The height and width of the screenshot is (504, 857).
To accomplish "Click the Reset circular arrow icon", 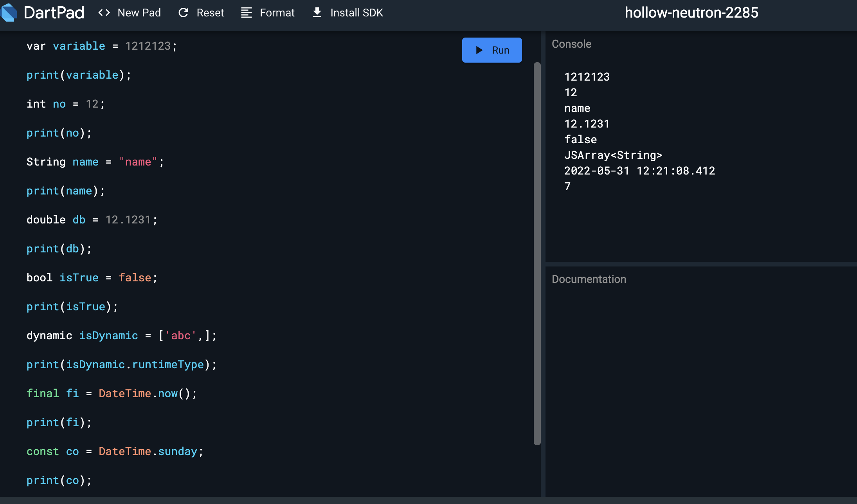I will (x=184, y=13).
